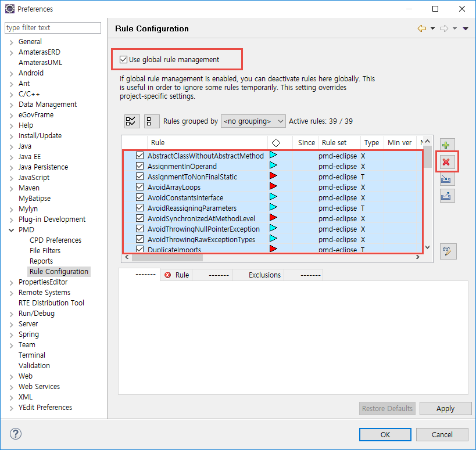This screenshot has width=476, height=450.
Task: Click the export rule set icon
Action: click(446, 196)
